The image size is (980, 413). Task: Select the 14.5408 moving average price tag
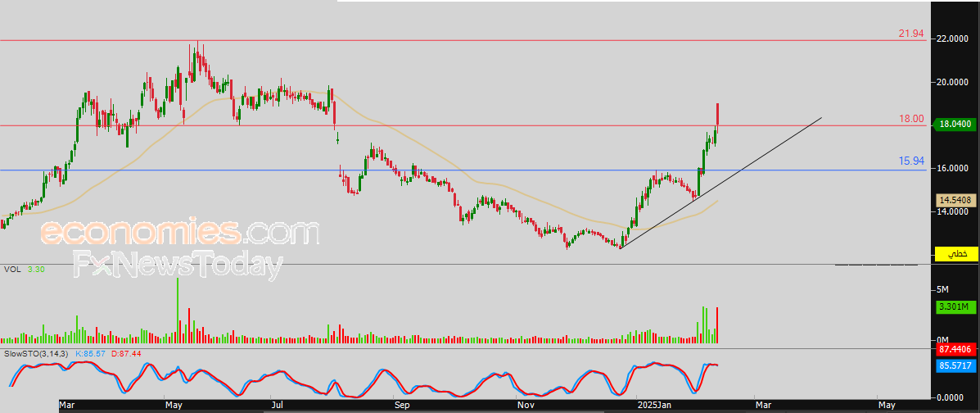955,200
